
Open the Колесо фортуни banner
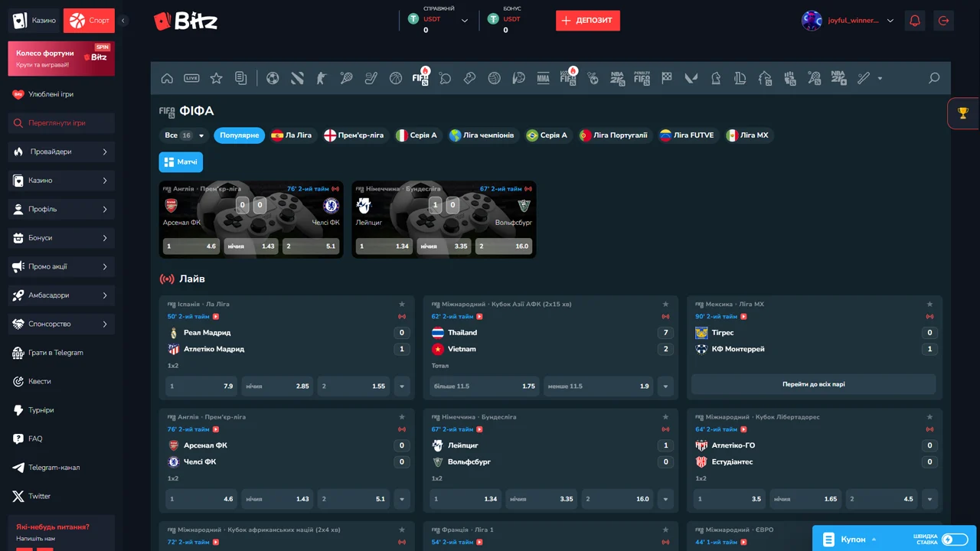pyautogui.click(x=61, y=59)
